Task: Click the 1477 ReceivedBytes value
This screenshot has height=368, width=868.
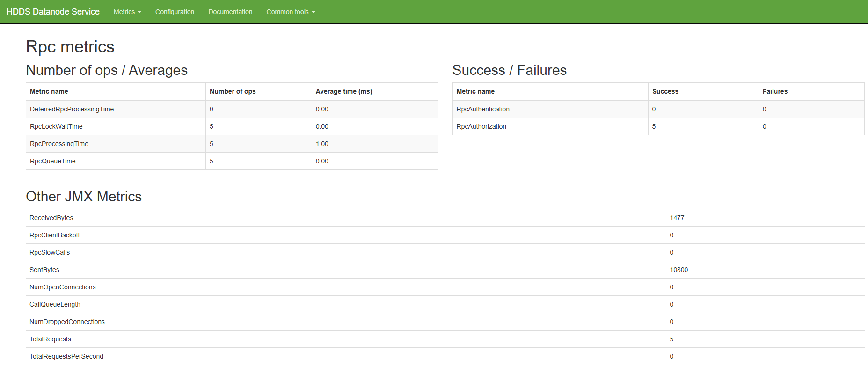Action: [x=677, y=218]
